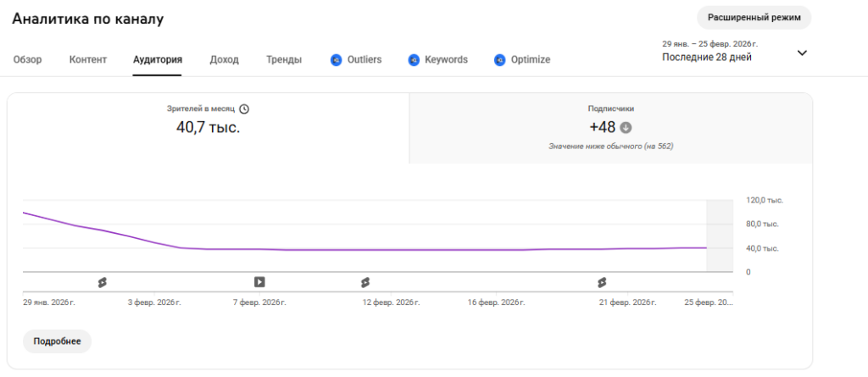This screenshot has height=377, width=868.
Task: Click the Outliers vidIQ icon
Action: tap(337, 60)
